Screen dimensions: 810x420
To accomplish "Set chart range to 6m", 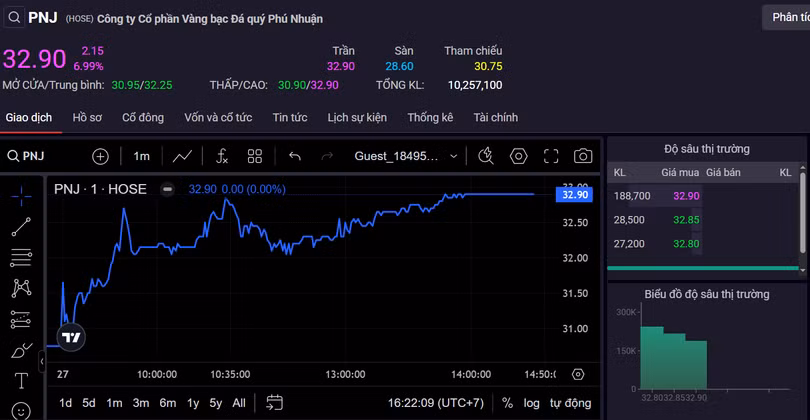I will (167, 403).
